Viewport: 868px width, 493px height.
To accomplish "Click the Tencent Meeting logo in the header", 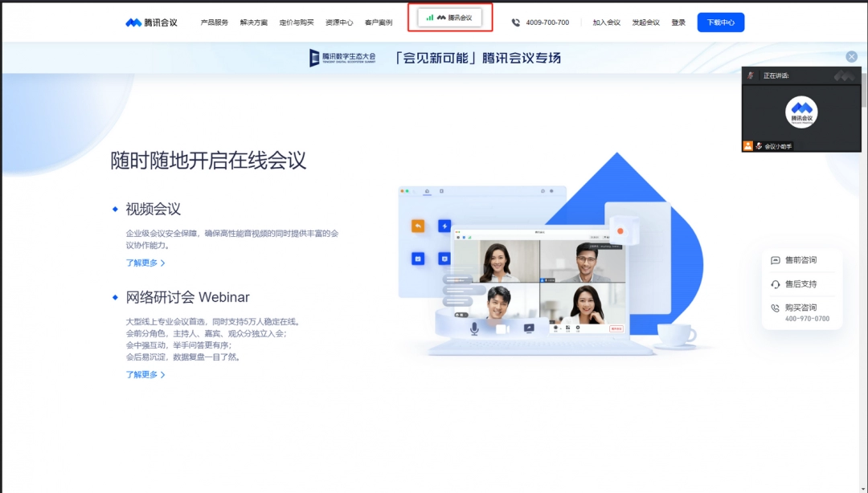I will 151,22.
